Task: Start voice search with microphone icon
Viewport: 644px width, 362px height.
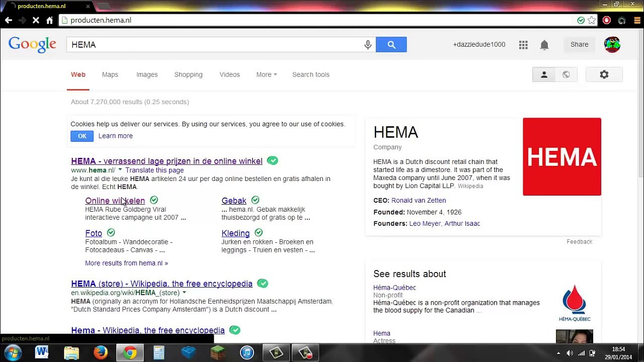Action: [x=368, y=45]
